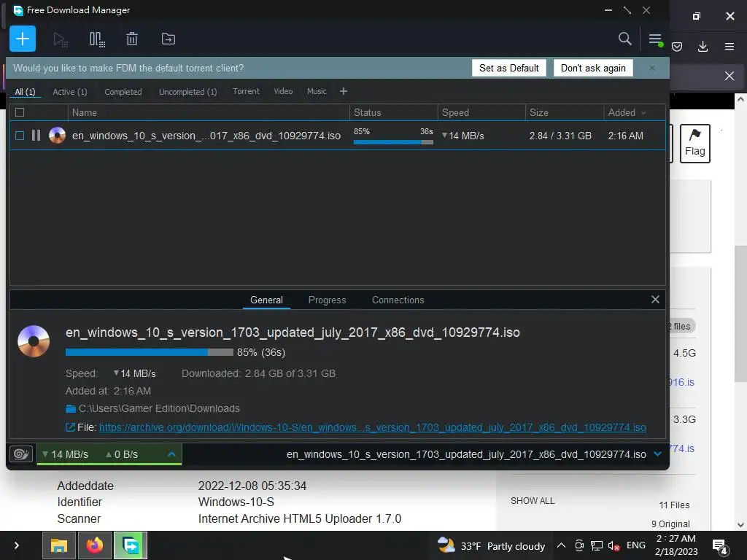Open the notification center icon
Image resolution: width=747 pixels, height=560 pixels.
pos(719,546)
